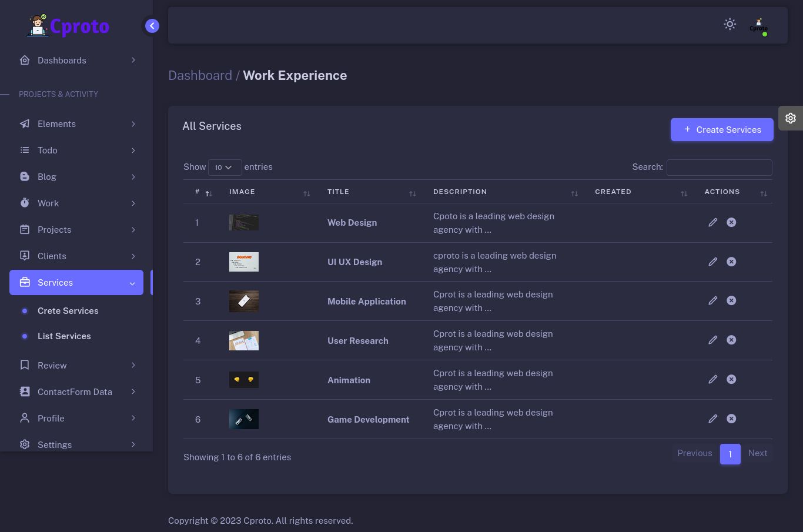The width and height of the screenshot is (803, 532).
Task: Open the entries-per-page dropdown
Action: tap(225, 168)
